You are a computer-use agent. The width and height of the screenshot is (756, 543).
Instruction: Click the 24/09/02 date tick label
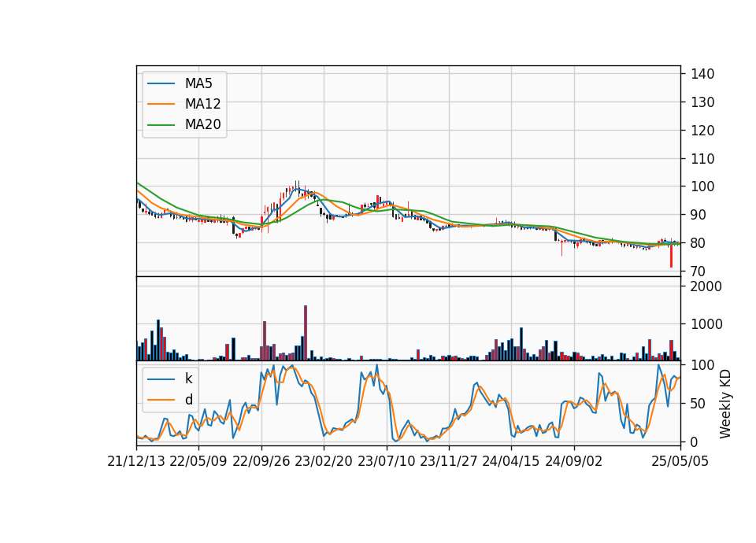coord(574,461)
